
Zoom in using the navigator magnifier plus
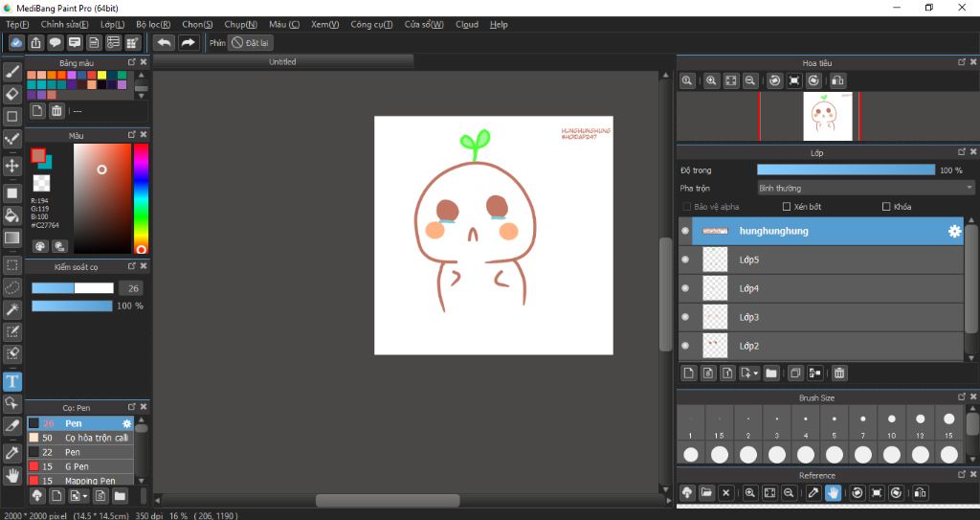coord(711,80)
